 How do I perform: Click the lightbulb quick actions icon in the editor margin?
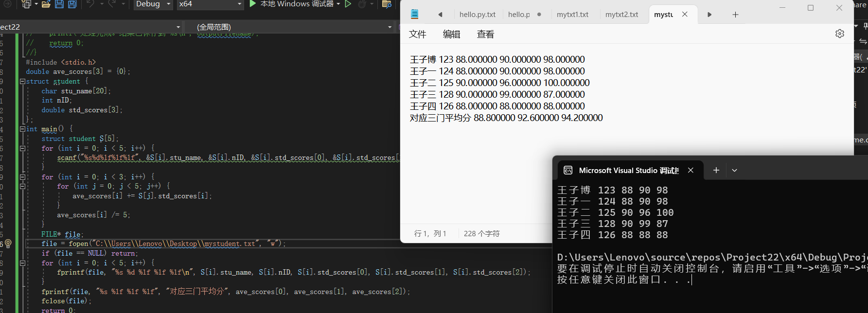point(8,243)
